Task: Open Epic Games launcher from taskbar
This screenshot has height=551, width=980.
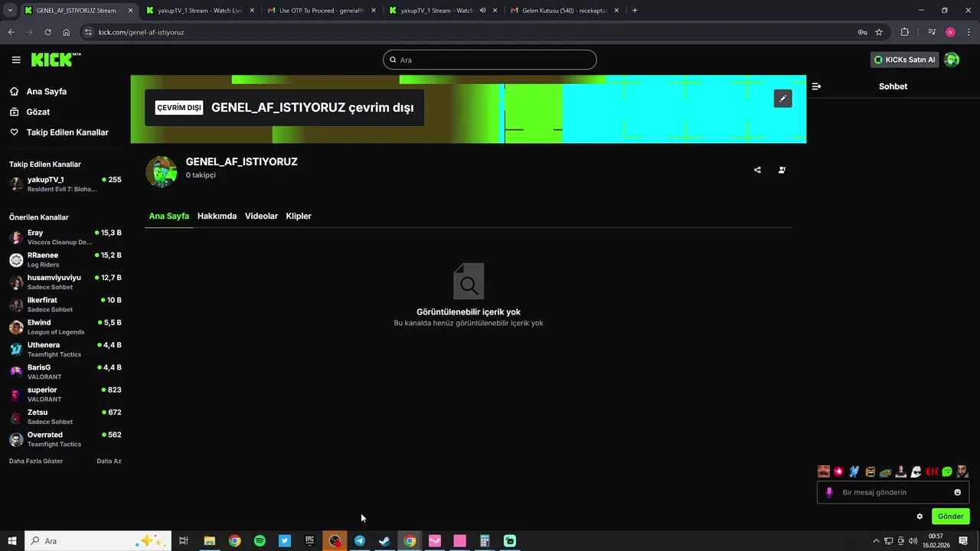Action: pos(309,541)
